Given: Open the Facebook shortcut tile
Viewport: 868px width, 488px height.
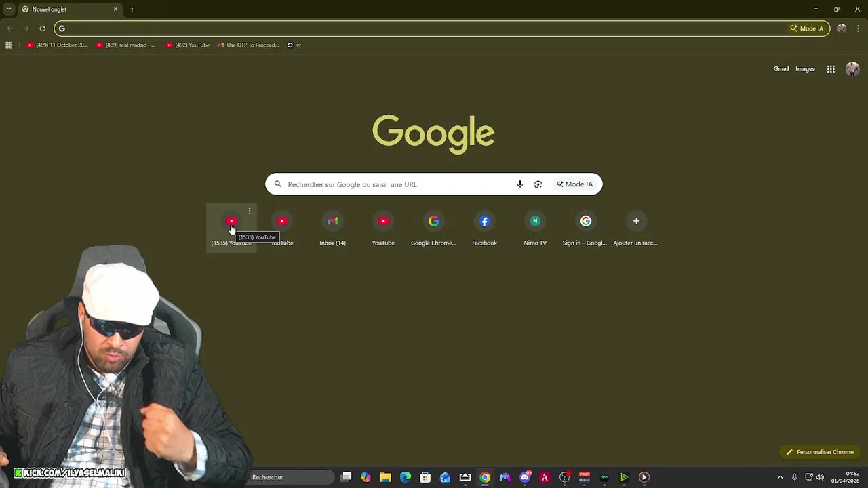Looking at the screenshot, I should pyautogui.click(x=484, y=228).
